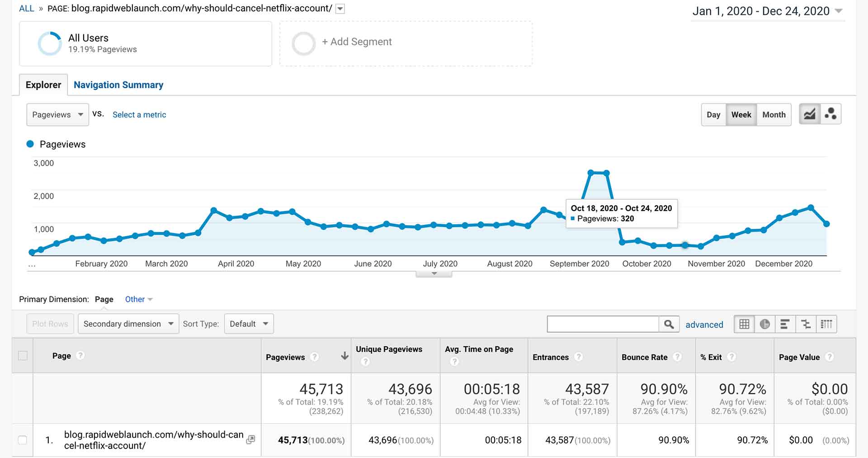Set graph interval to Day
This screenshot has width=868, height=458.
coord(713,115)
